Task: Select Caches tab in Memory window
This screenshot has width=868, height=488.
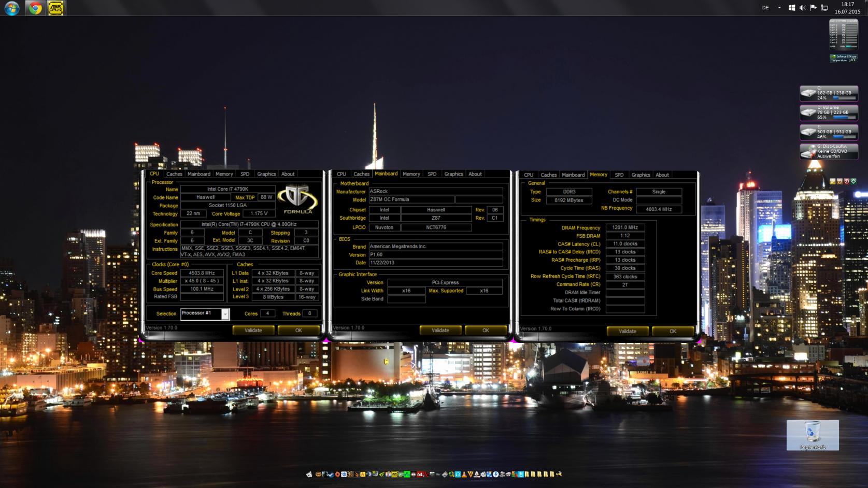Action: coord(548,175)
